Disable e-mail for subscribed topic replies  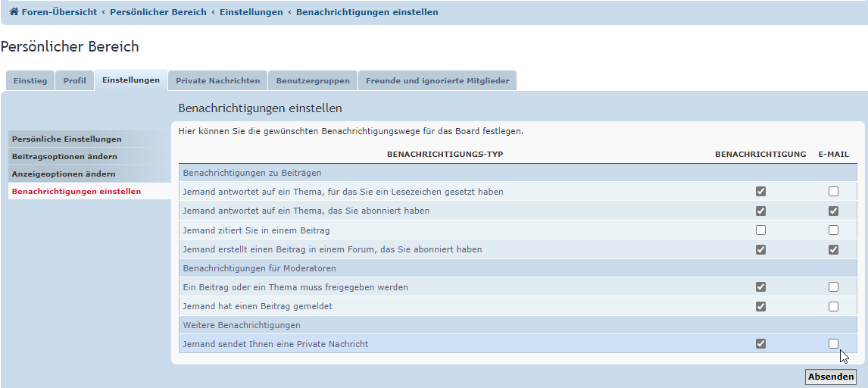point(833,211)
